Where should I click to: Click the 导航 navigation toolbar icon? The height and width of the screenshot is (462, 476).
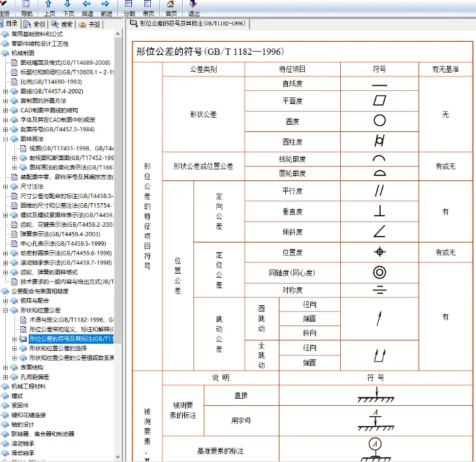coord(26,5)
